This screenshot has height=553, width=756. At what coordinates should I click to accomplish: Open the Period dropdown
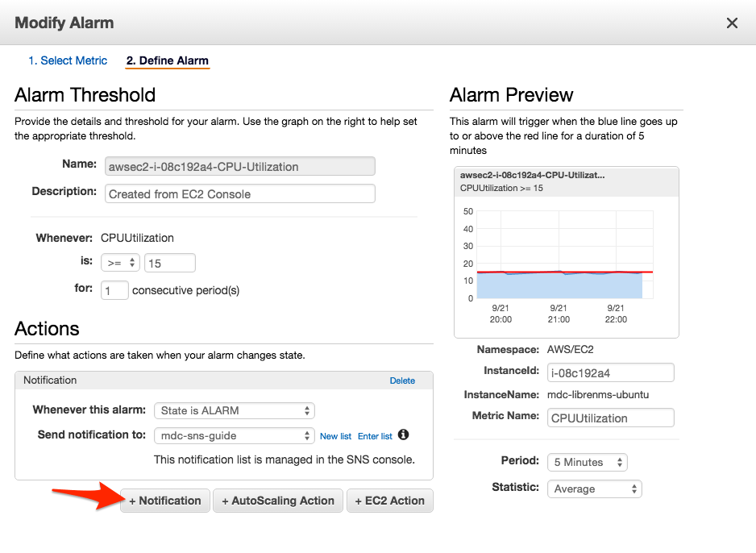coord(586,462)
